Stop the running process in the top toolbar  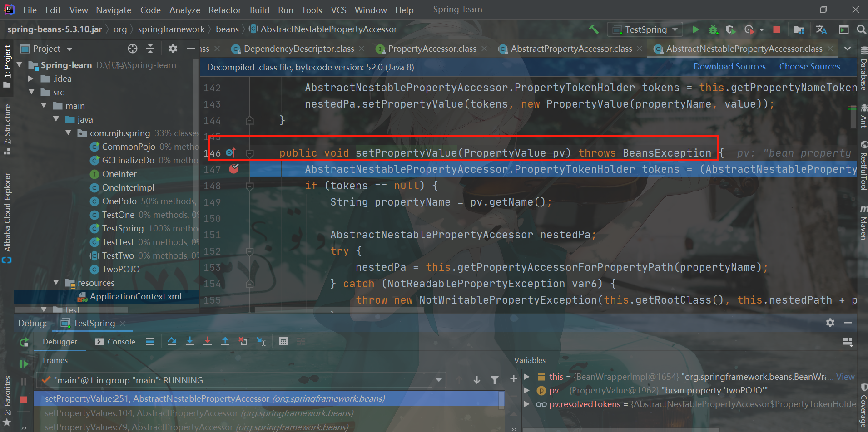[x=777, y=29]
